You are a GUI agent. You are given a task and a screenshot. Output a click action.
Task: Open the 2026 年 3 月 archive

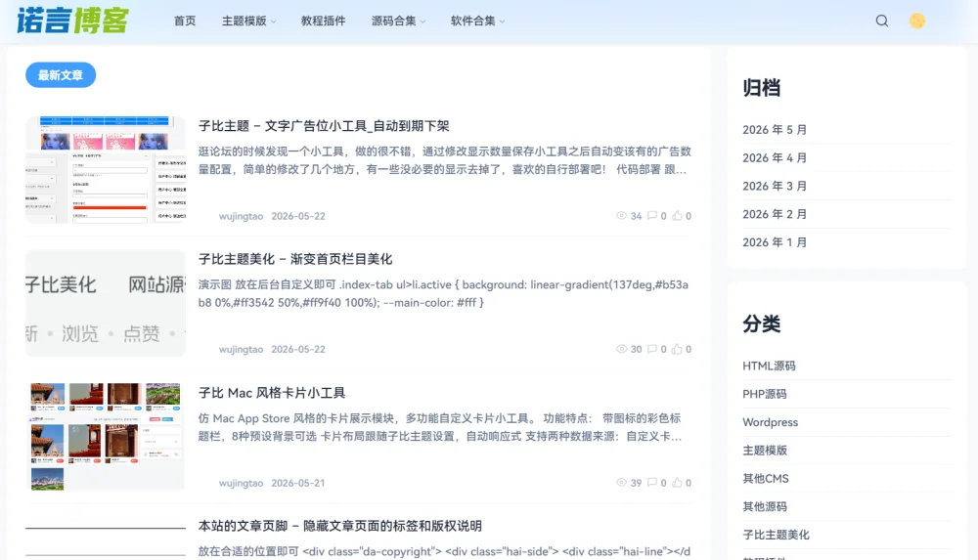tap(775, 186)
